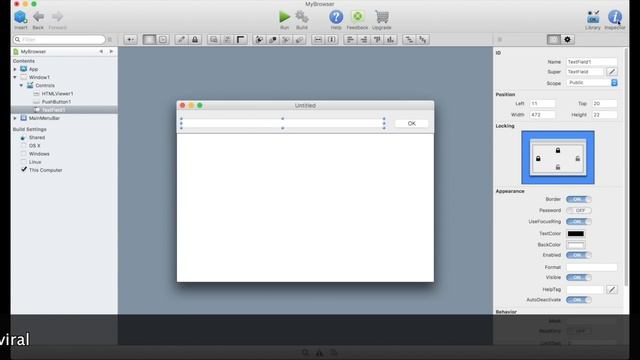640x360 pixels.
Task: Collapse the Controls group
Action: point(21,85)
